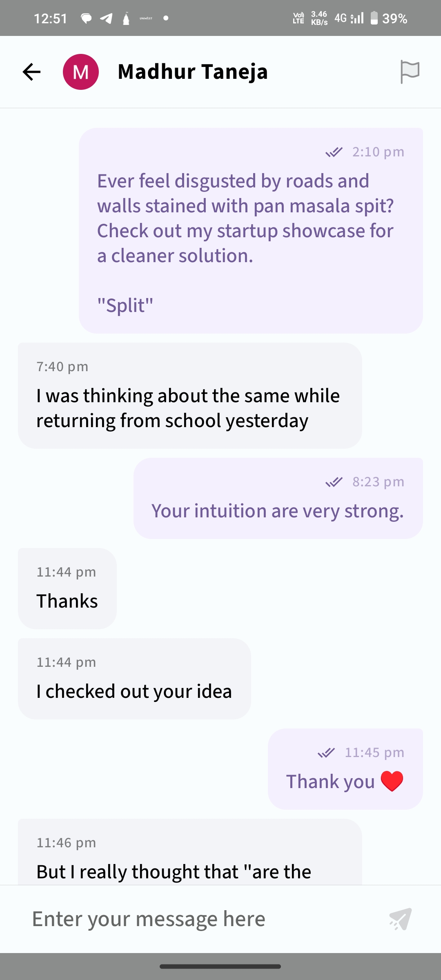Tap the red heart emoji
The height and width of the screenshot is (980, 441).
[392, 781]
